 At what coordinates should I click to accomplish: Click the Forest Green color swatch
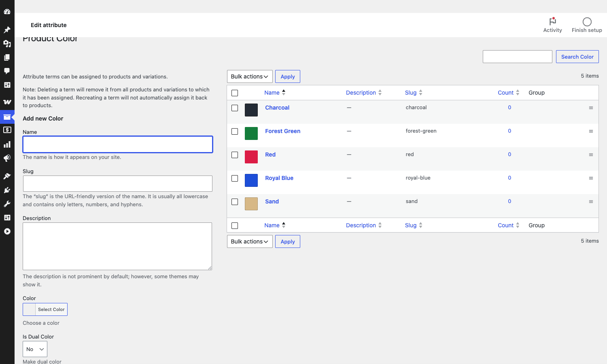251,133
